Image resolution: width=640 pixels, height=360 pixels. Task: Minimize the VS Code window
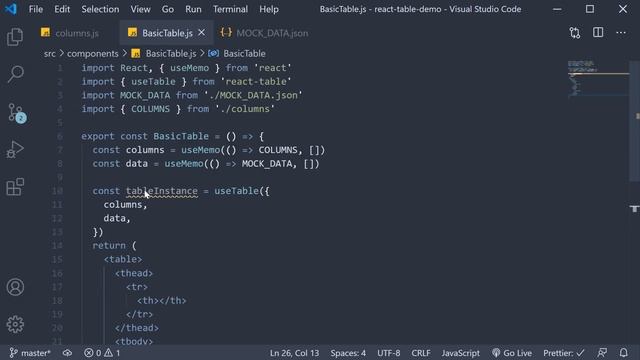pos(557,9)
